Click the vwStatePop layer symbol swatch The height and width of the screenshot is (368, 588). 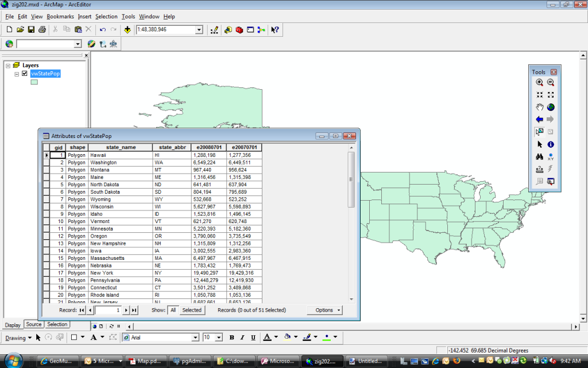[x=35, y=81]
